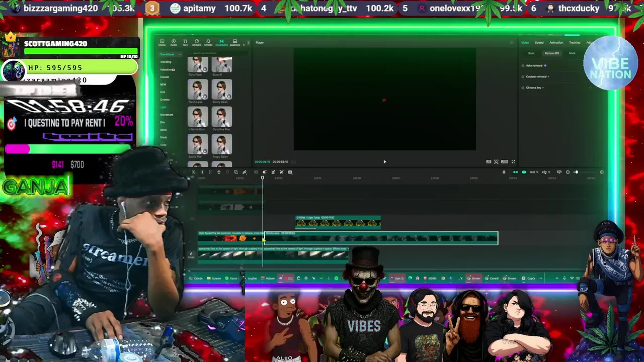Download the Fairy Flare transition
Screen dimensions: 644x362
[205, 69]
